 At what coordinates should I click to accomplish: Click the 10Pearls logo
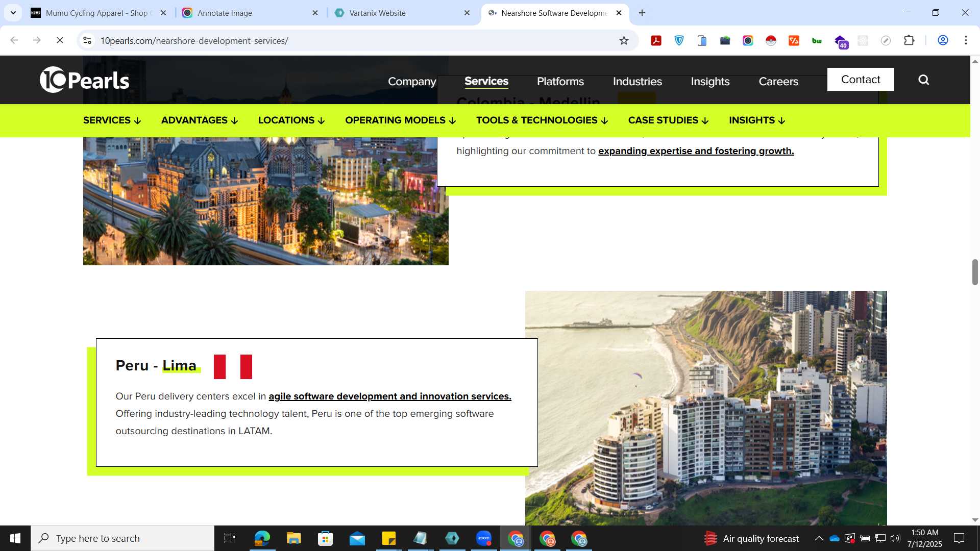pos(85,80)
